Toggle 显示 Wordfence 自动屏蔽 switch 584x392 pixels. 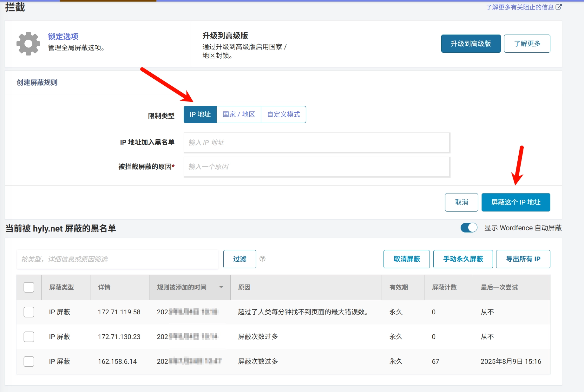pos(469,228)
